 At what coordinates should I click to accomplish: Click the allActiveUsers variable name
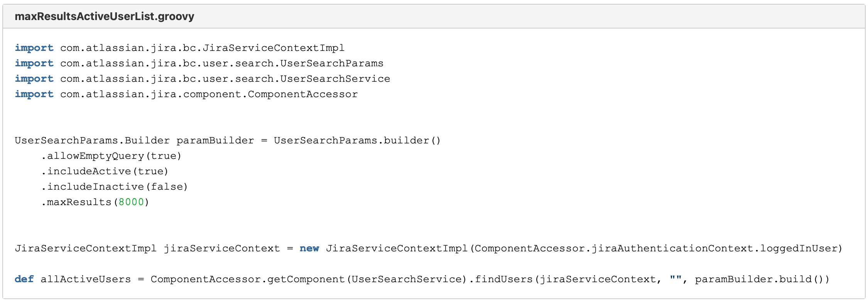[x=86, y=279]
